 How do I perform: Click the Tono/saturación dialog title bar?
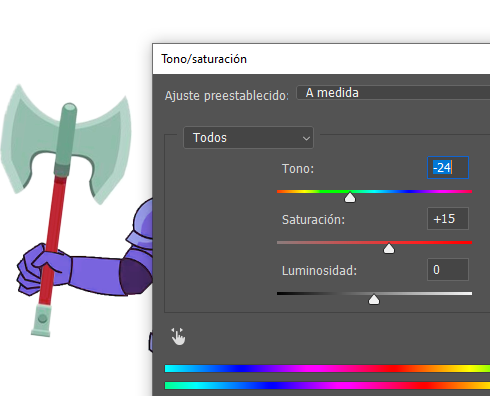[x=321, y=59]
